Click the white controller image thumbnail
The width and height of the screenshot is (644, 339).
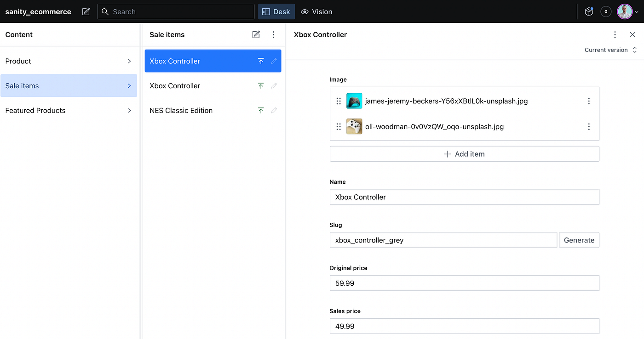[354, 126]
